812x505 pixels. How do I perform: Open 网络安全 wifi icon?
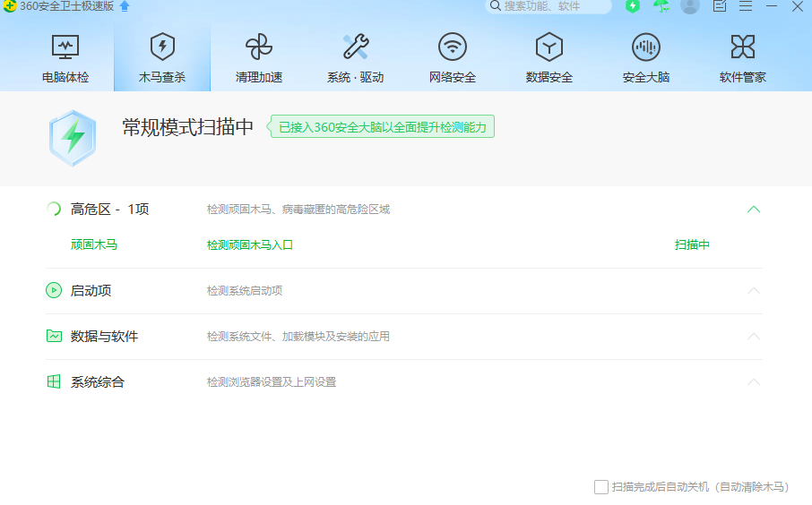(453, 47)
